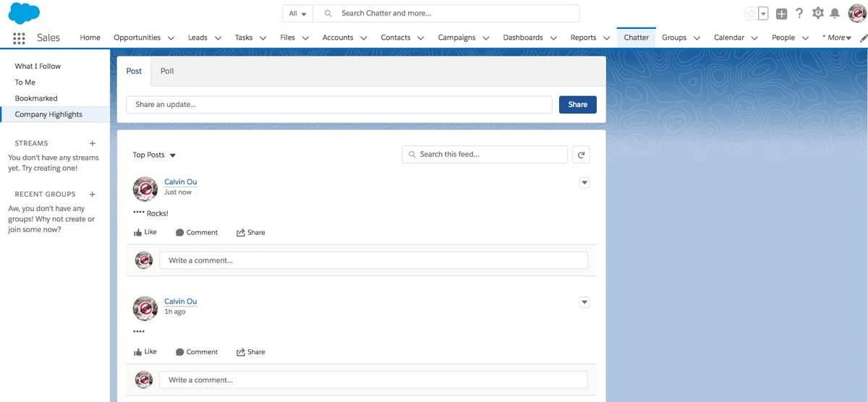Open the user profile avatar in header
This screenshot has height=402, width=868.
(857, 13)
